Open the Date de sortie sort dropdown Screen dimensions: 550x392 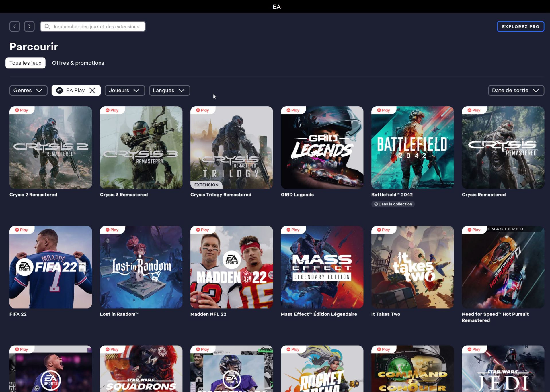click(x=516, y=91)
